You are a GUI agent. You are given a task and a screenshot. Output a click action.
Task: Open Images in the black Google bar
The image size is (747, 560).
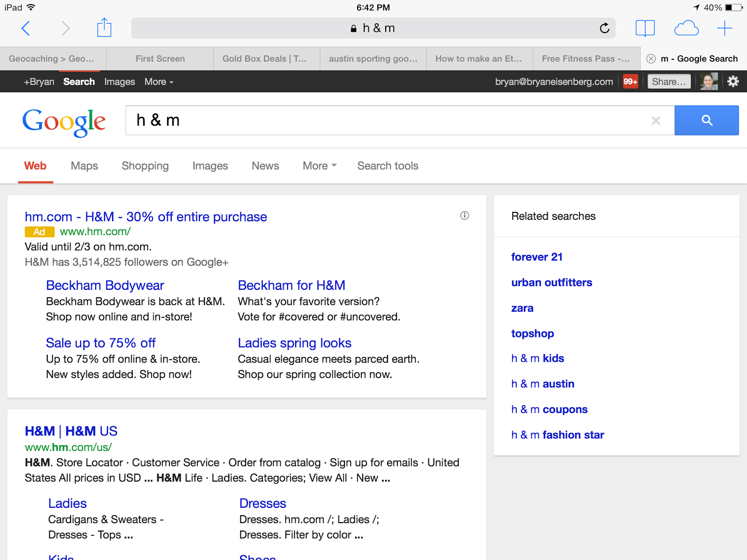tap(120, 82)
